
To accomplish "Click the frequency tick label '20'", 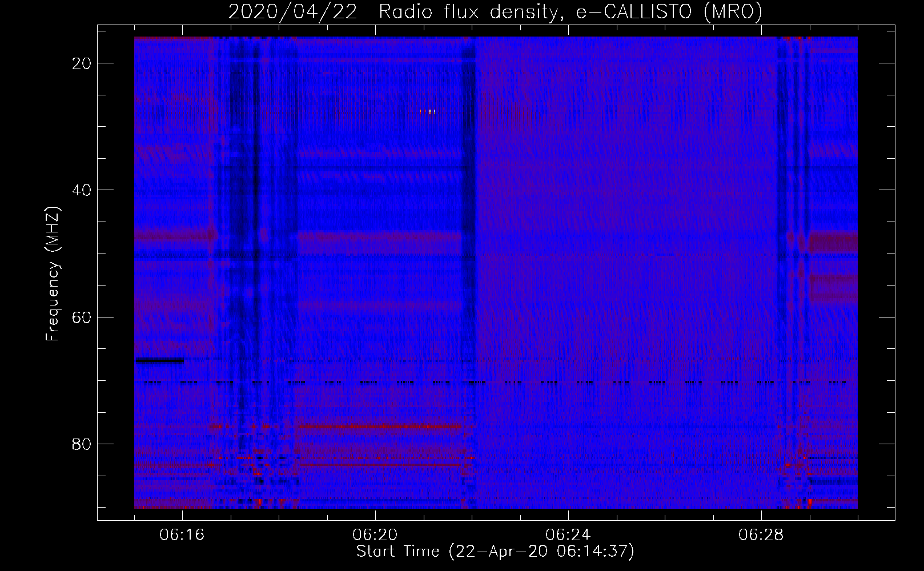I will point(82,63).
